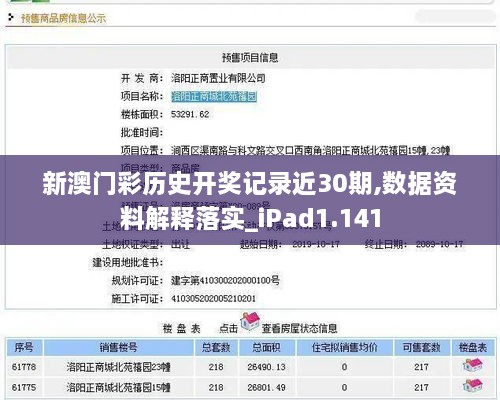Image resolution: width=500 pixels, height=400 pixels.
Task: Click cell 61775 in the table
Action: [x=24, y=387]
